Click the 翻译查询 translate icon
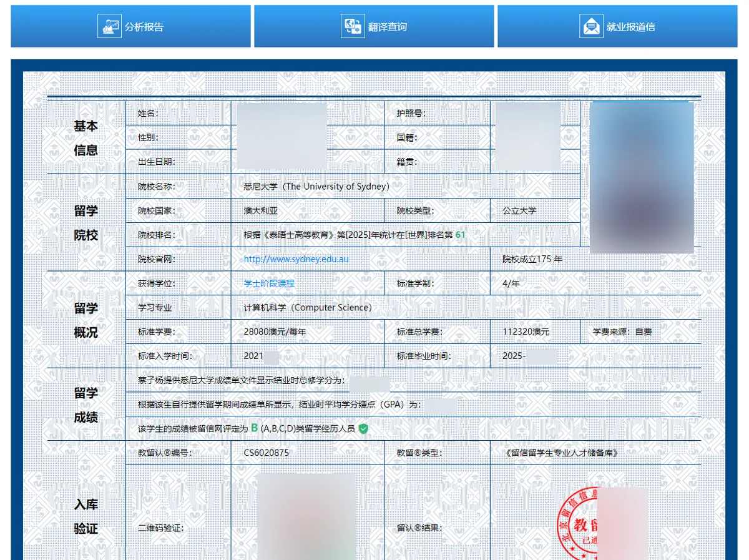The width and height of the screenshot is (749, 560). (x=353, y=26)
